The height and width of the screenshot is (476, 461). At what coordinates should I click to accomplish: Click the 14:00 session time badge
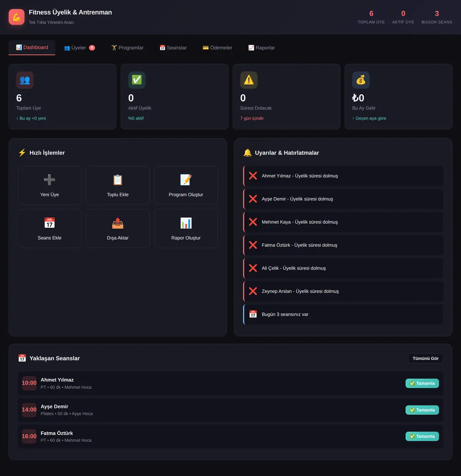click(29, 410)
